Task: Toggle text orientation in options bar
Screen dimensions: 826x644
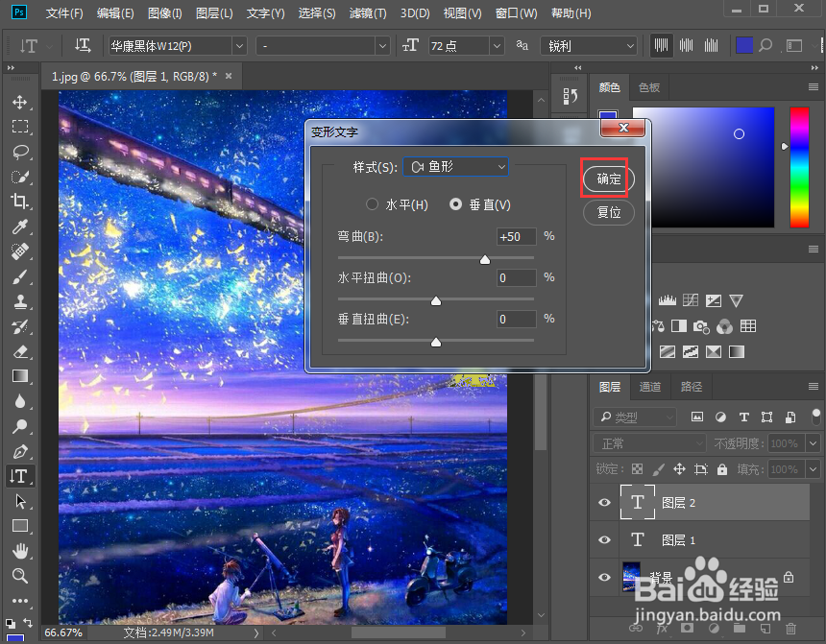Action: click(x=83, y=46)
